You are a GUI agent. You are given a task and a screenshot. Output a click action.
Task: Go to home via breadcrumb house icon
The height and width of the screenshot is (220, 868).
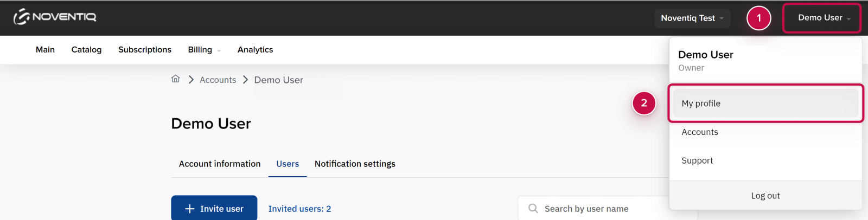pos(175,79)
